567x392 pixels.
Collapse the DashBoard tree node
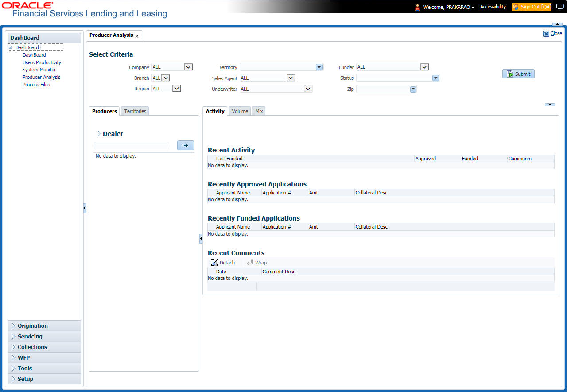pos(11,47)
